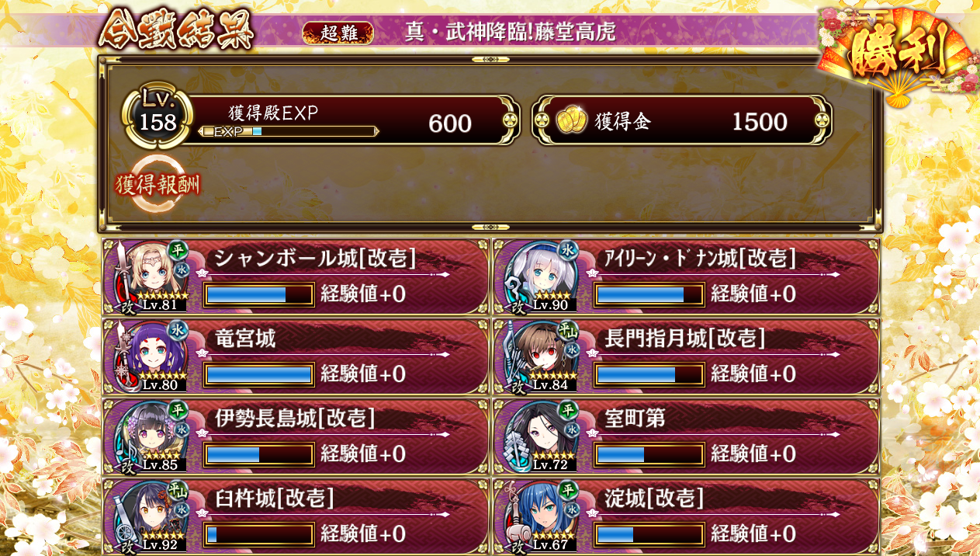This screenshot has width=980, height=556.
Task: Click the 臼杵城[改壱] experience bar
Action: pyautogui.click(x=259, y=533)
